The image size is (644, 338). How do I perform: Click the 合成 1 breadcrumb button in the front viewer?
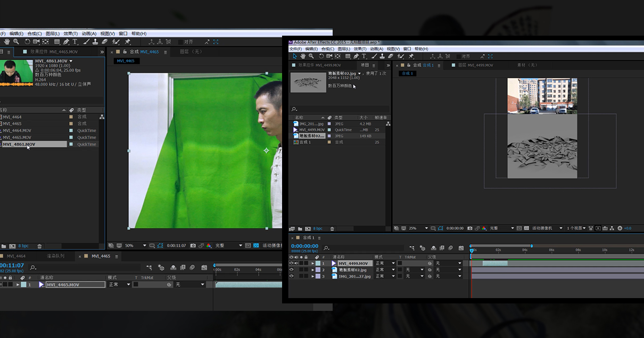(x=407, y=73)
